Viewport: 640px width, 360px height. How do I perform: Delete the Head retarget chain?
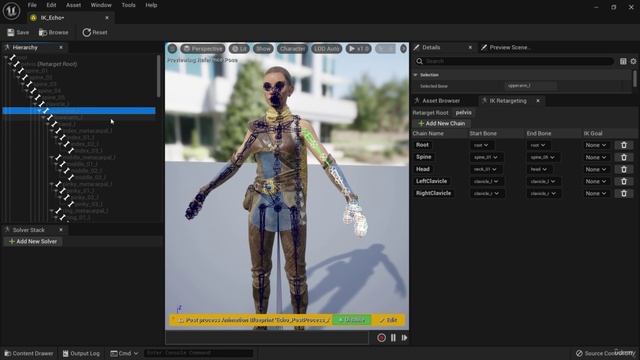624,169
